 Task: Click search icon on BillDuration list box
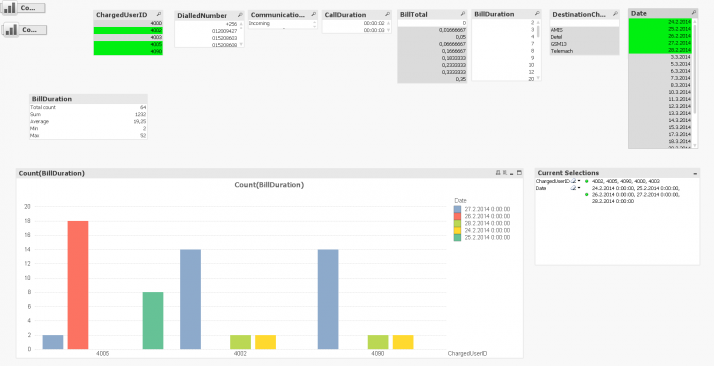point(536,14)
